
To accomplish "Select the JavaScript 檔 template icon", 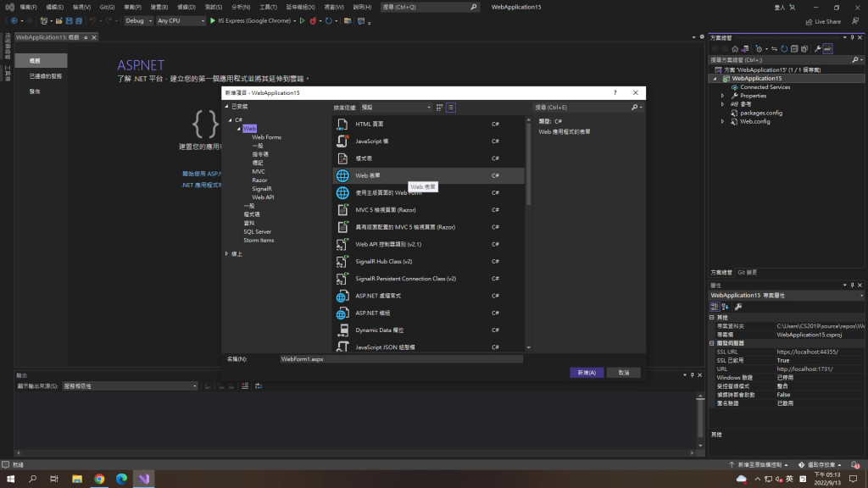I will [342, 141].
